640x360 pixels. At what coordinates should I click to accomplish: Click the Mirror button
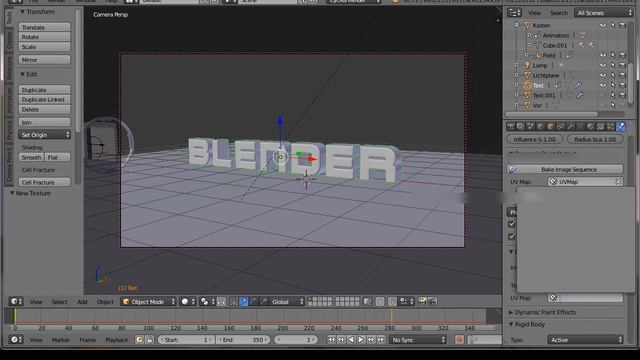tap(44, 60)
